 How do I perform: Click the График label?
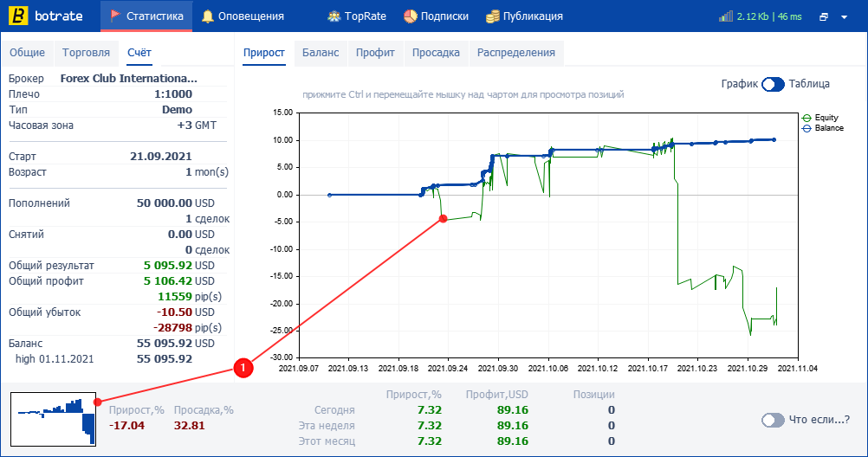click(x=740, y=84)
